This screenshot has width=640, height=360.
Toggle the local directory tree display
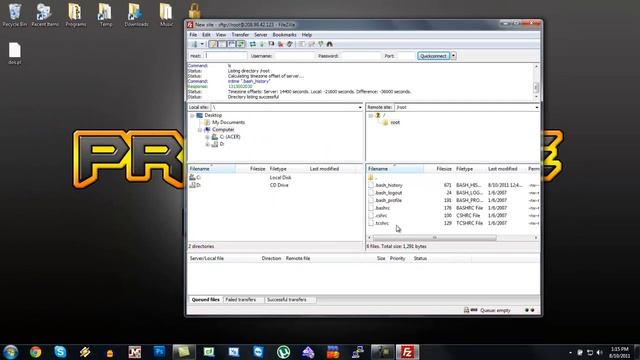click(222, 44)
